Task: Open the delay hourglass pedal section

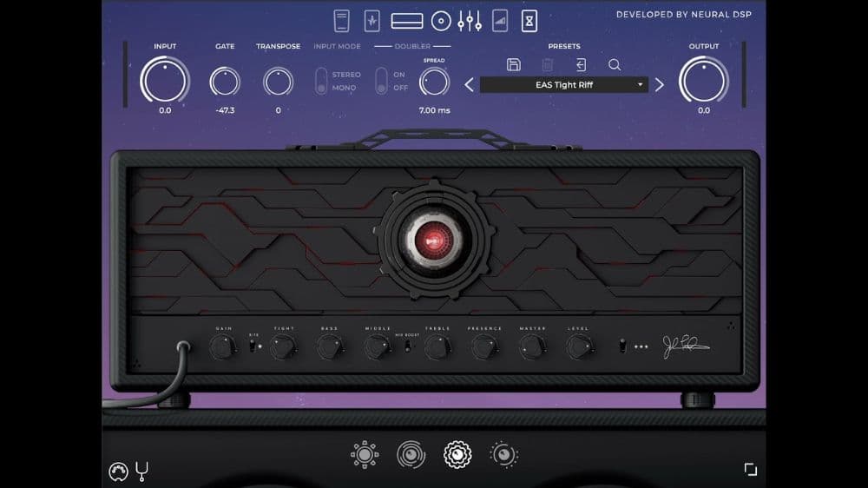Action: pos(529,21)
